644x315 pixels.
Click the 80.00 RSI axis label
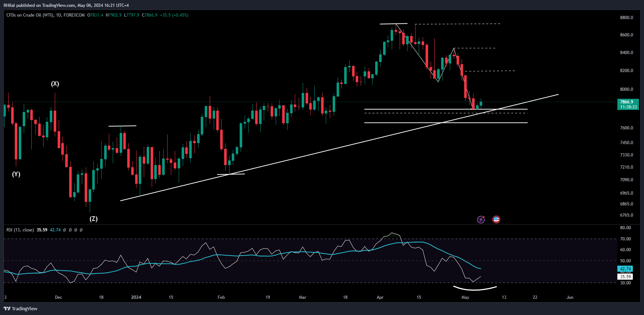pos(625,228)
